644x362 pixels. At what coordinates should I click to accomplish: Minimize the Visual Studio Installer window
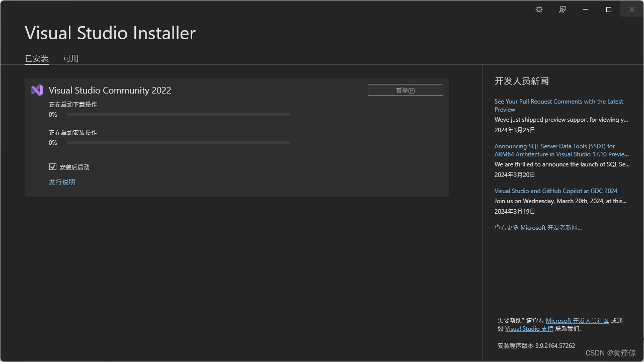[586, 10]
